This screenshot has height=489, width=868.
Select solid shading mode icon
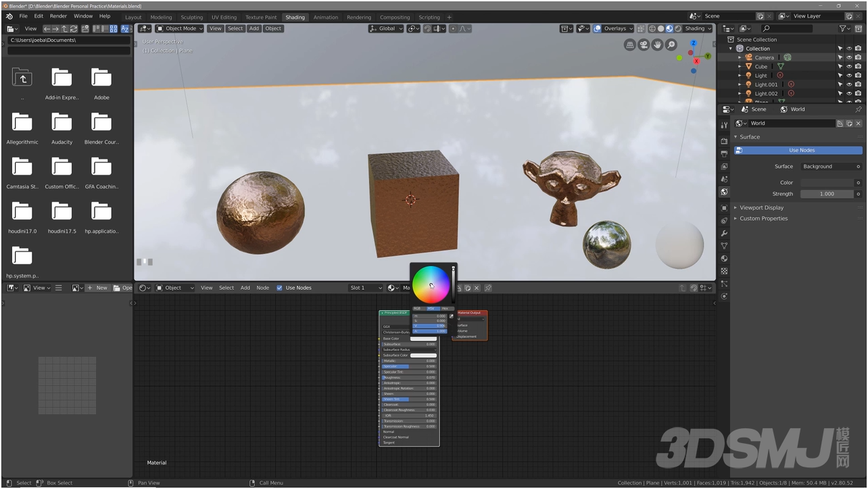pos(660,29)
